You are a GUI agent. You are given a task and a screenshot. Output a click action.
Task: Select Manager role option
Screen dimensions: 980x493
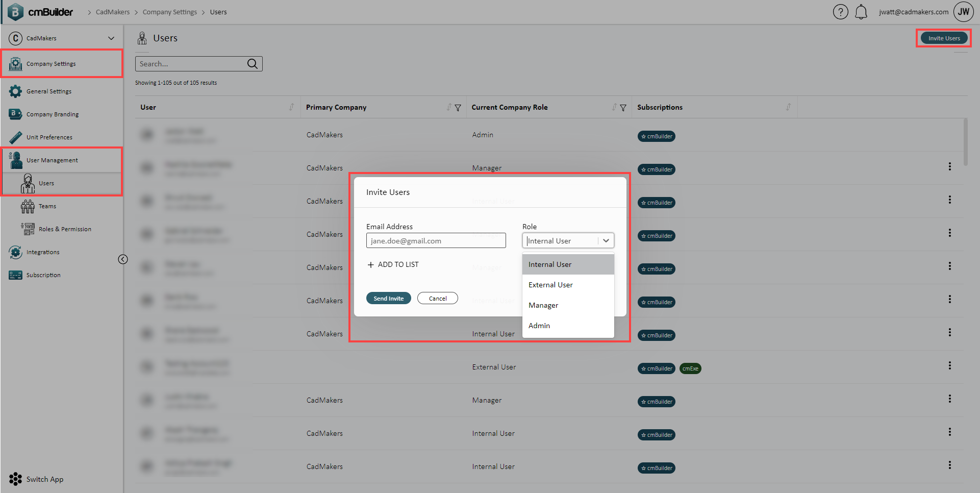[x=568, y=305]
